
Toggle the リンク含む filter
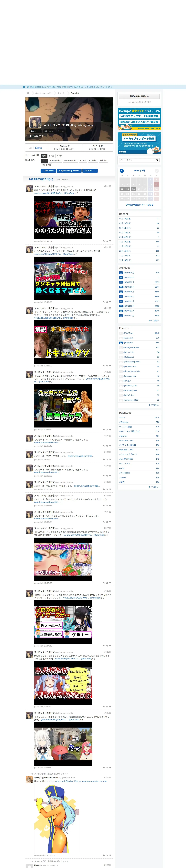point(47,165)
